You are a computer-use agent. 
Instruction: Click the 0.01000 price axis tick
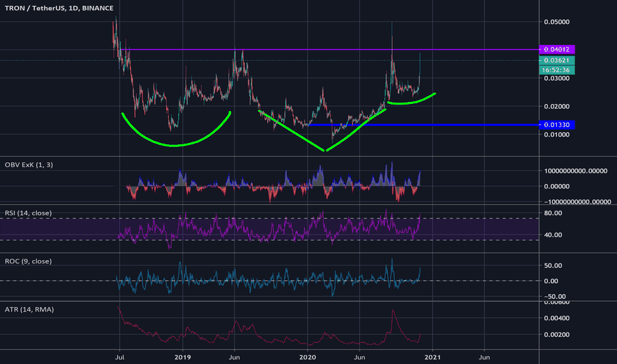(x=556, y=134)
